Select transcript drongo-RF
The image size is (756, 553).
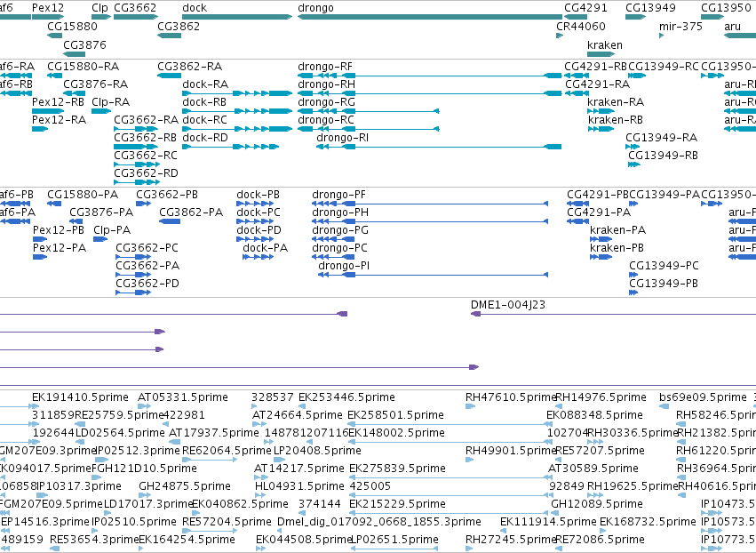tap(430, 76)
